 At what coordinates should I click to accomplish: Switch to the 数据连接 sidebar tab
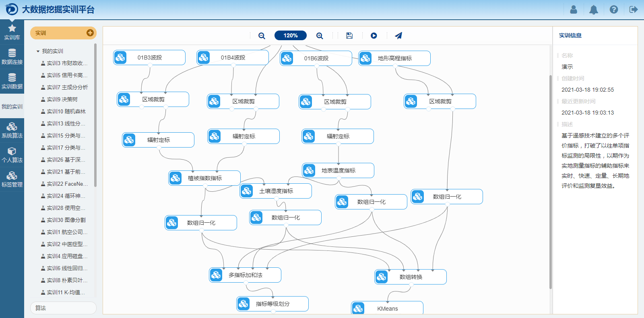click(12, 57)
